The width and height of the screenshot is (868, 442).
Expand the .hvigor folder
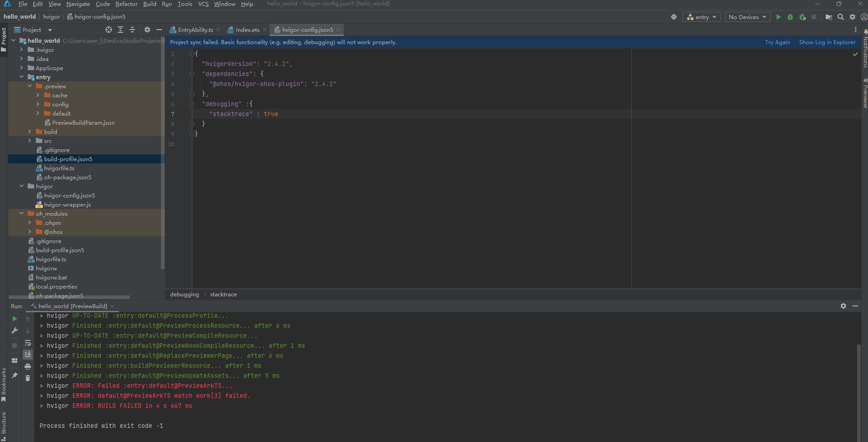coord(21,50)
